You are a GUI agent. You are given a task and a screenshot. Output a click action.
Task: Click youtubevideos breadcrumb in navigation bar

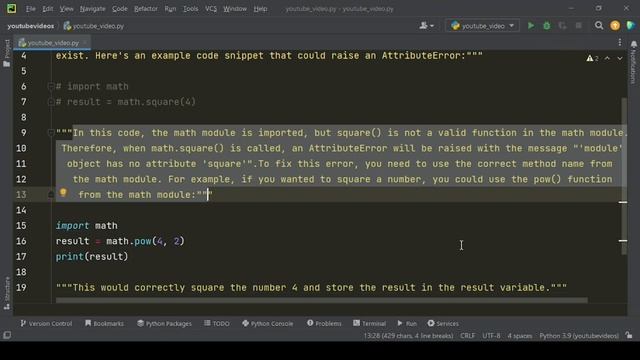pyautogui.click(x=31, y=26)
